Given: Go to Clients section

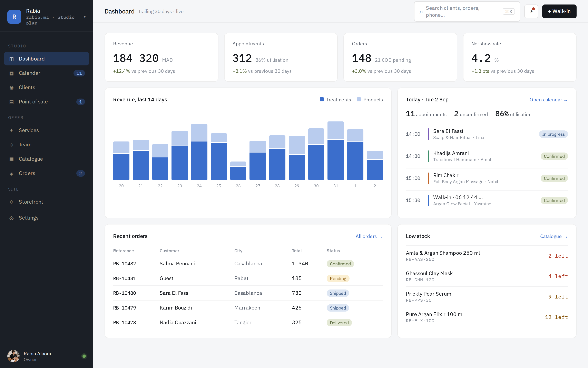Looking at the screenshot, I should 46,88.
